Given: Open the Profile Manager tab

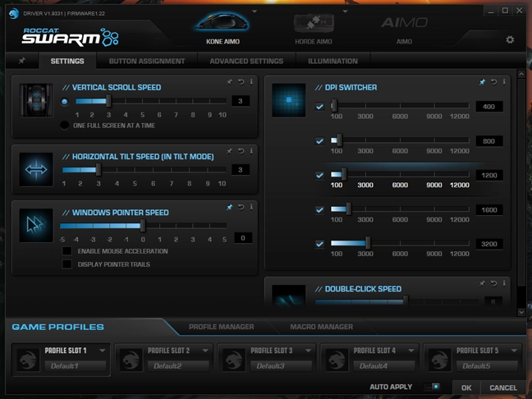Looking at the screenshot, I should 221,327.
